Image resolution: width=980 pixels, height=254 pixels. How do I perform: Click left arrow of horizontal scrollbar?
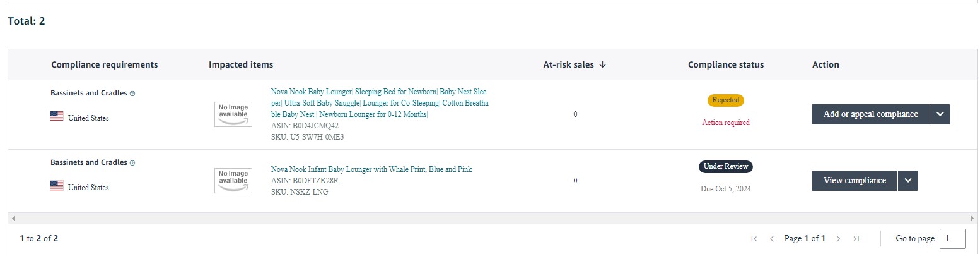[13, 218]
